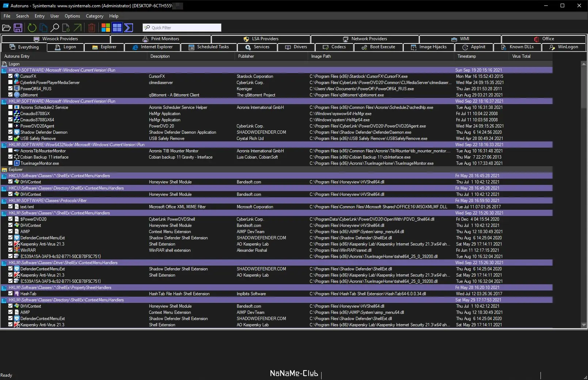588x380 pixels.
Task: Open the Search menu
Action: pyautogui.click(x=22, y=16)
